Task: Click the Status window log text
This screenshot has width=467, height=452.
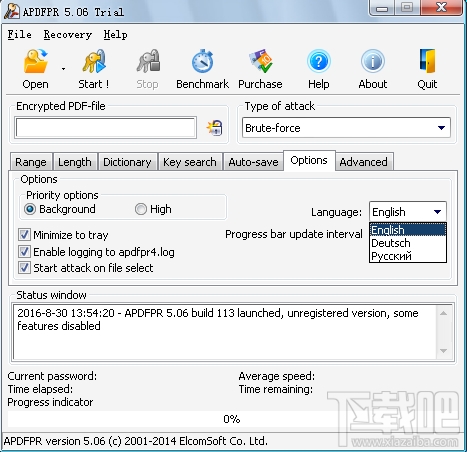Action: click(x=218, y=319)
